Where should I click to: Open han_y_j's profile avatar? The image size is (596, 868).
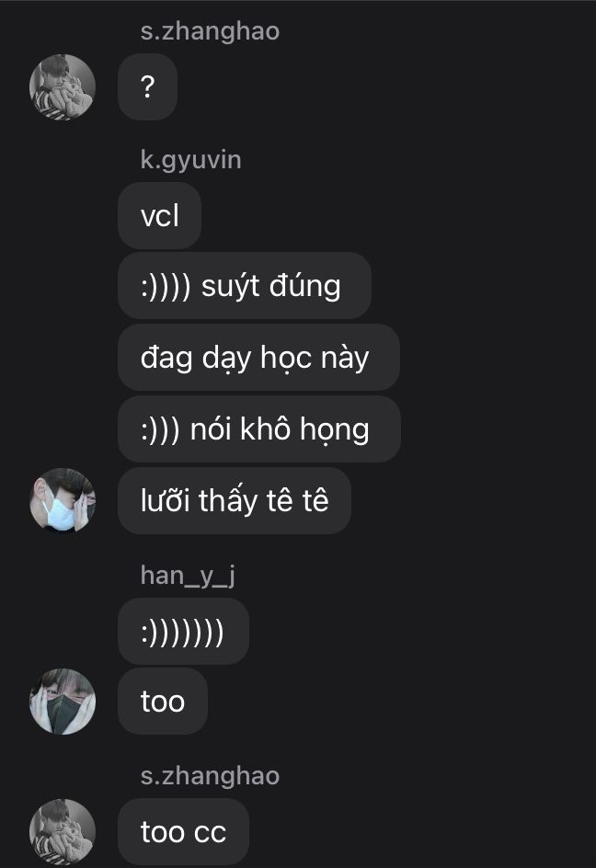point(62,702)
